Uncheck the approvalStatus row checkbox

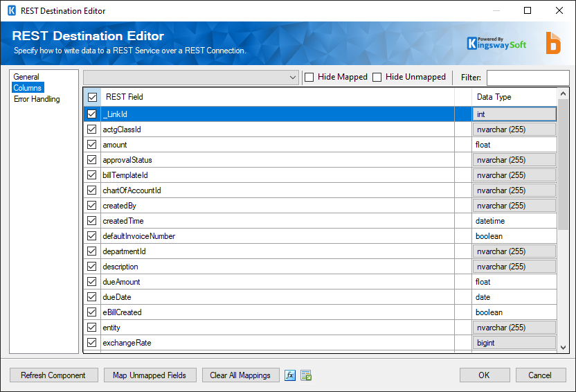92,160
